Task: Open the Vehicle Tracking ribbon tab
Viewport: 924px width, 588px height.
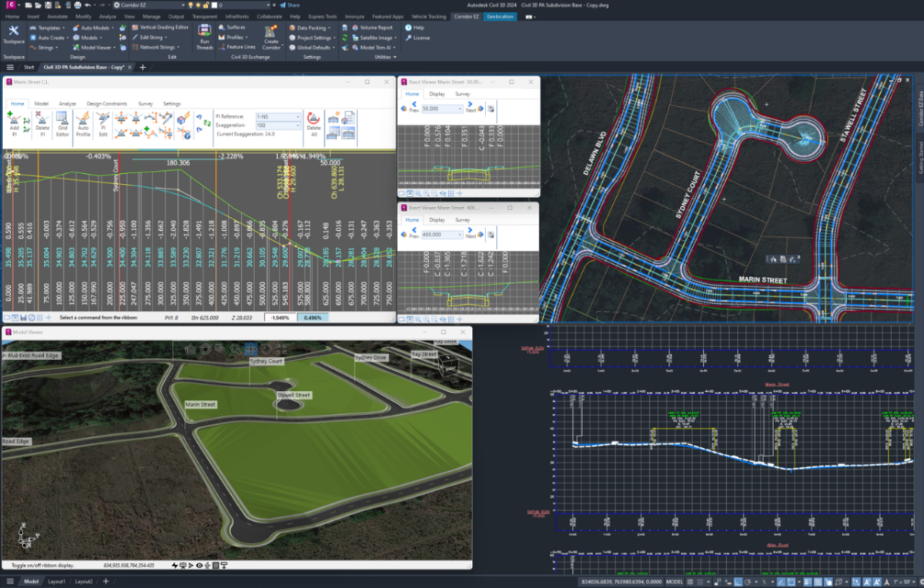Action: (430, 15)
